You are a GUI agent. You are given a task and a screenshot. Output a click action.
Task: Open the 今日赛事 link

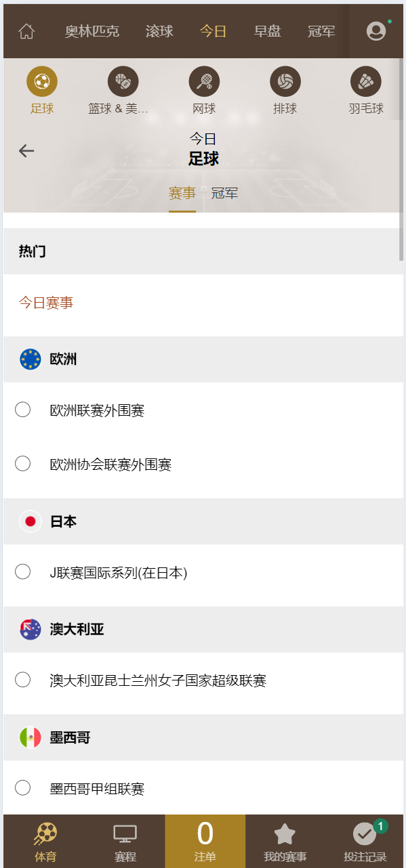click(46, 303)
